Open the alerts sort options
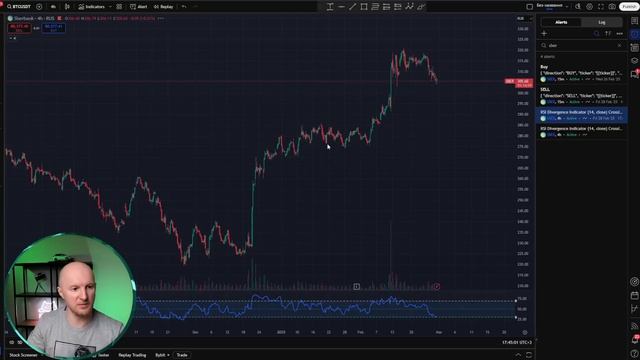 coord(608,33)
